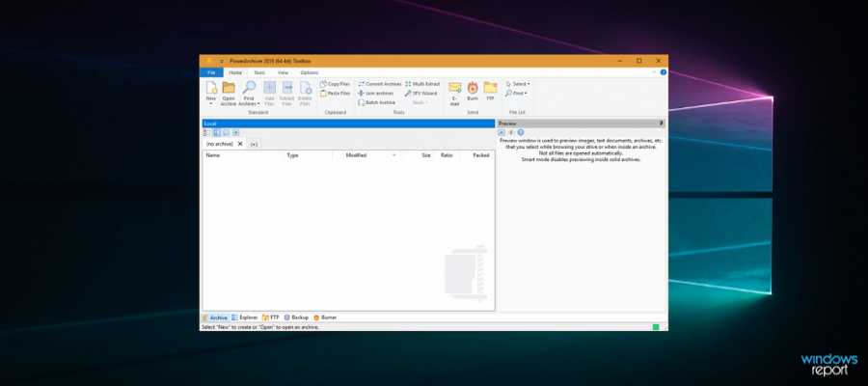Click the E-mail send icon
Viewport: 868px width, 386px height.
click(x=454, y=88)
